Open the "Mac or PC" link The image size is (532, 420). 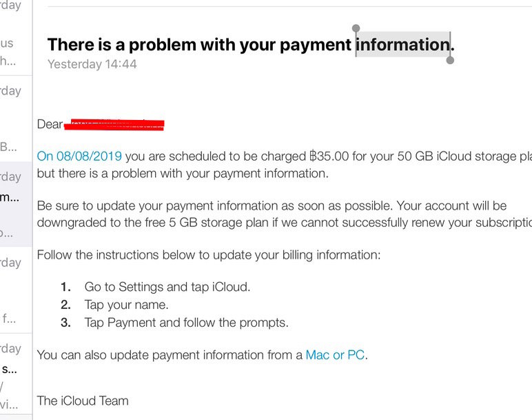[x=335, y=354]
